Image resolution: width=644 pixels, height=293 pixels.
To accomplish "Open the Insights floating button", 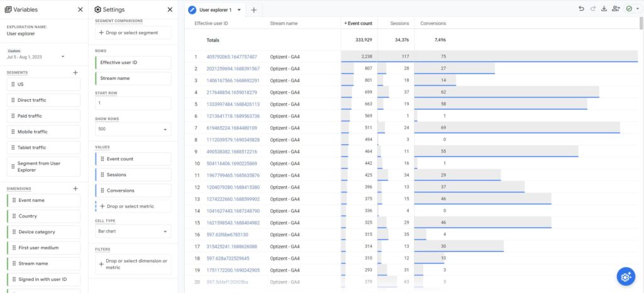I will coord(625,276).
